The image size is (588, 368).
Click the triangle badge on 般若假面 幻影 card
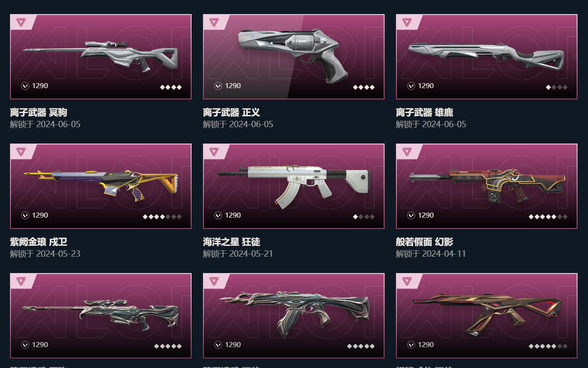407,151
